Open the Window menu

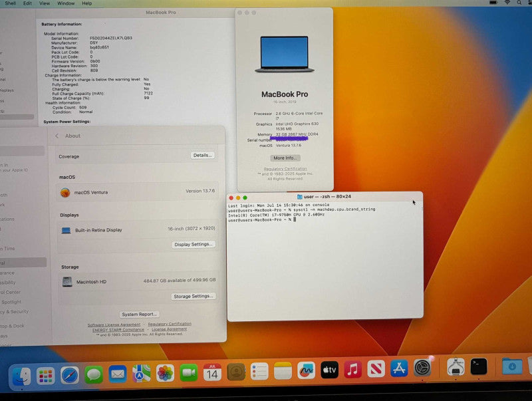[66, 3]
